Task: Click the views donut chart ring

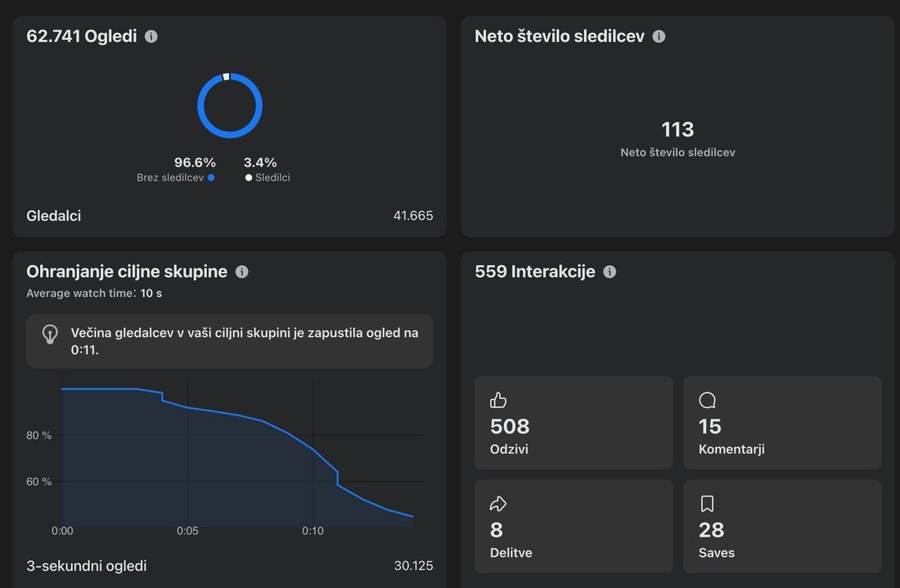Action: coord(230,105)
